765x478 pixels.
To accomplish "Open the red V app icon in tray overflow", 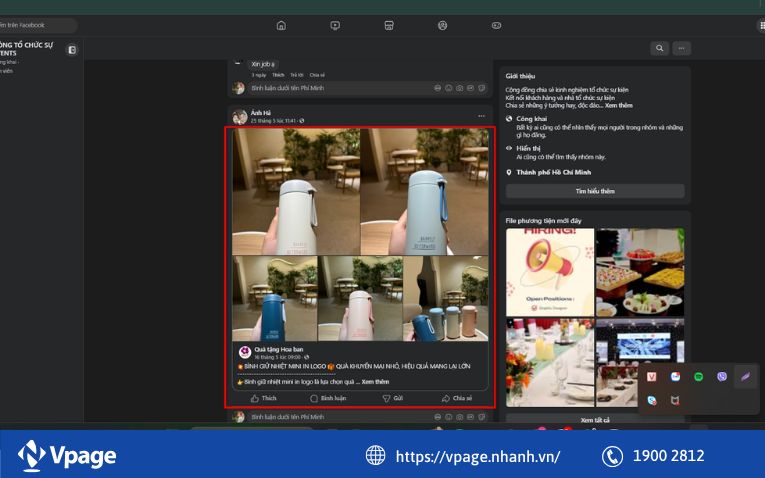I will 652,377.
